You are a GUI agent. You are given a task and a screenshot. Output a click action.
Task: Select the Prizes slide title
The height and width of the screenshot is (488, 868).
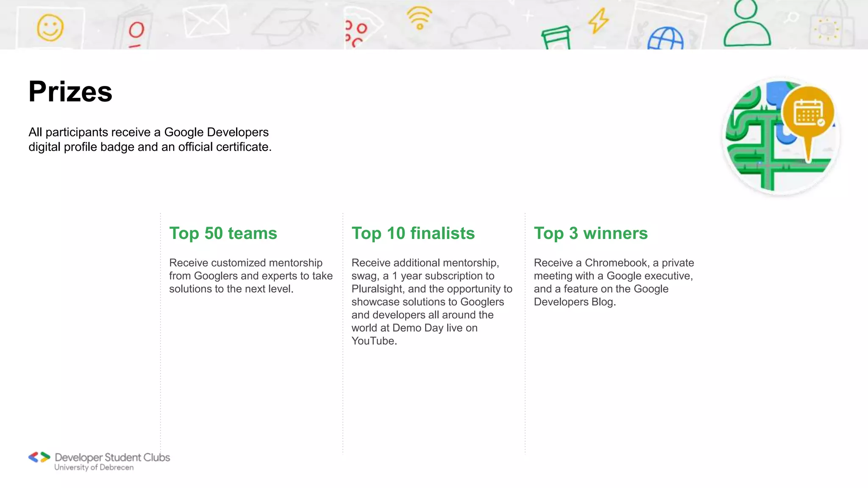pyautogui.click(x=70, y=91)
